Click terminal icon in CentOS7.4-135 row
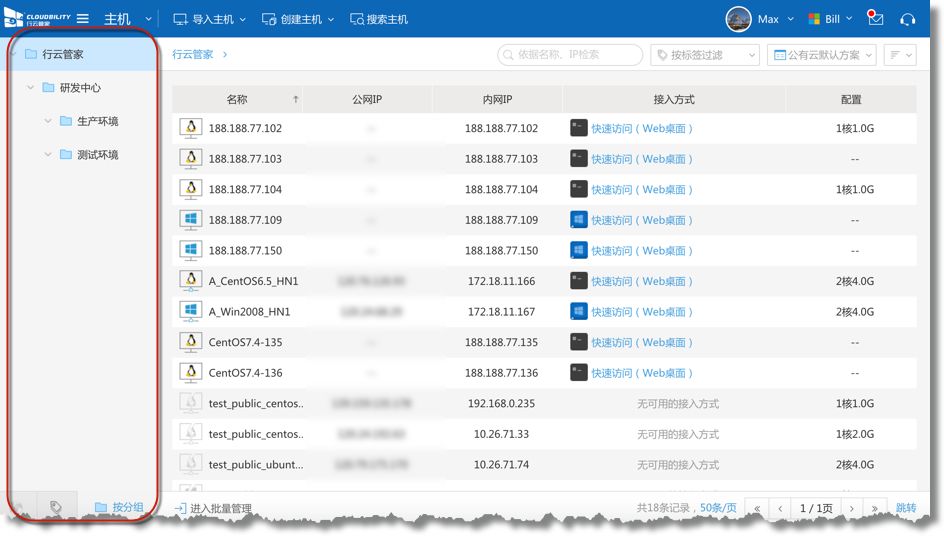The image size is (944, 538). pos(578,342)
